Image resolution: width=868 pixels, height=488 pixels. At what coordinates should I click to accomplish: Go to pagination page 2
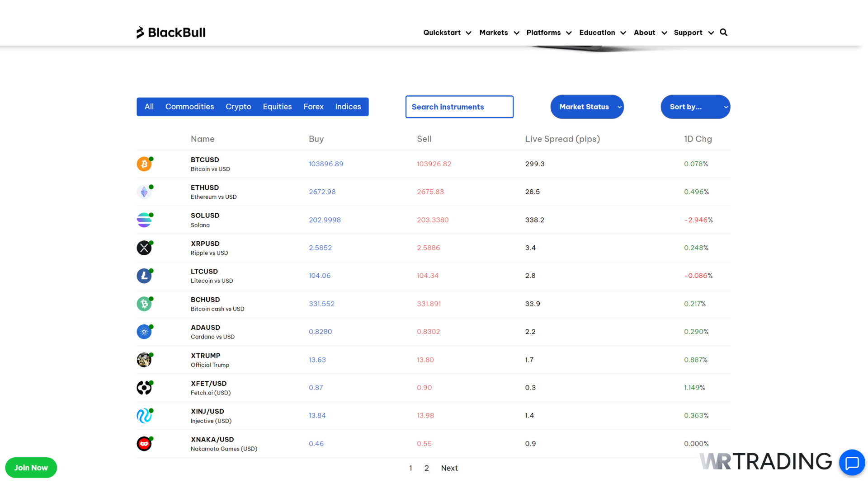(426, 468)
